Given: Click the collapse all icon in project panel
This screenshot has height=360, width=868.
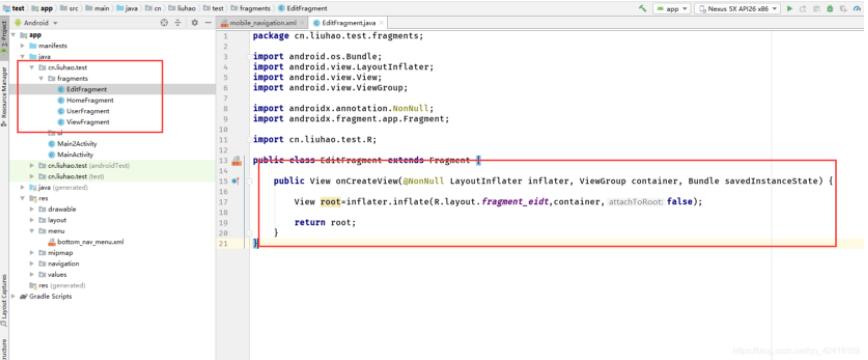Looking at the screenshot, I should tap(178, 23).
